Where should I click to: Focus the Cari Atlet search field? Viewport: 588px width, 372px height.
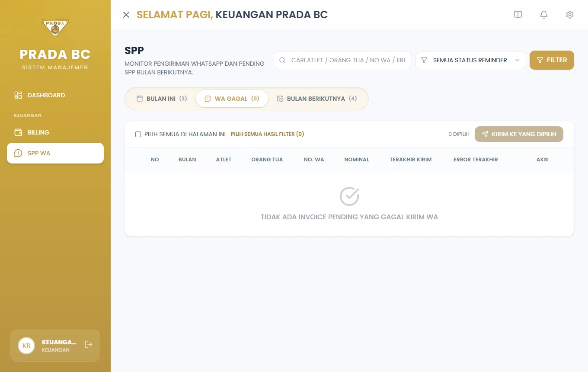click(343, 60)
